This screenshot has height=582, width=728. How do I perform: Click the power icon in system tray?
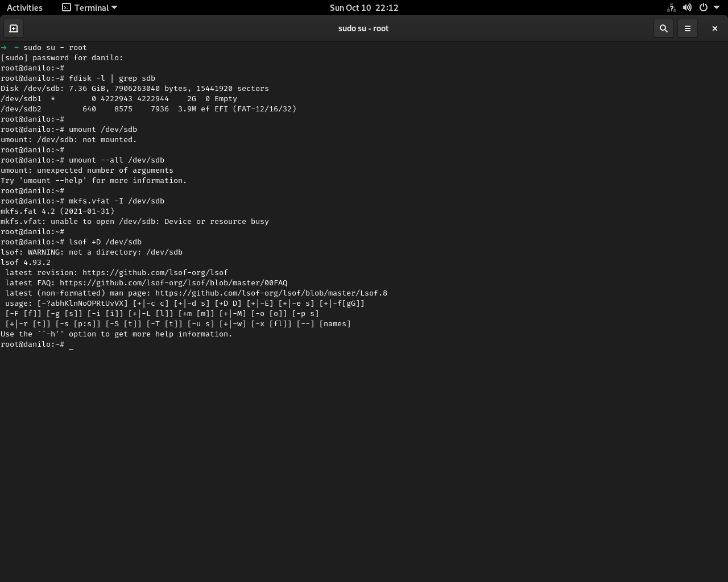pyautogui.click(x=703, y=7)
